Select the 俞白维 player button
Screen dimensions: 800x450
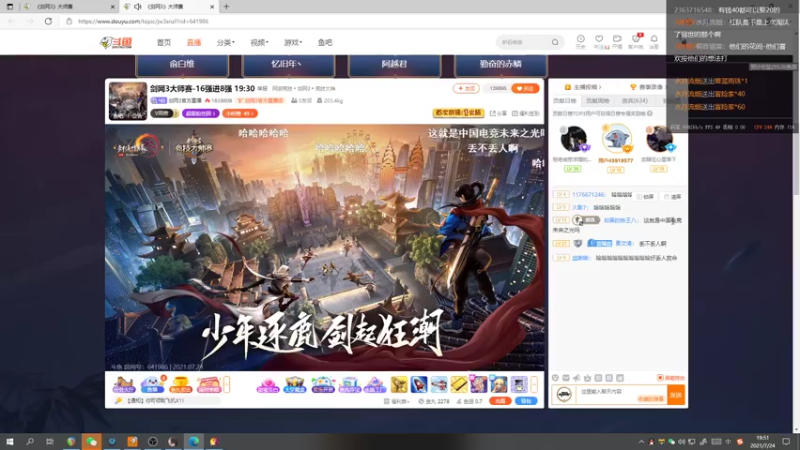click(182, 64)
